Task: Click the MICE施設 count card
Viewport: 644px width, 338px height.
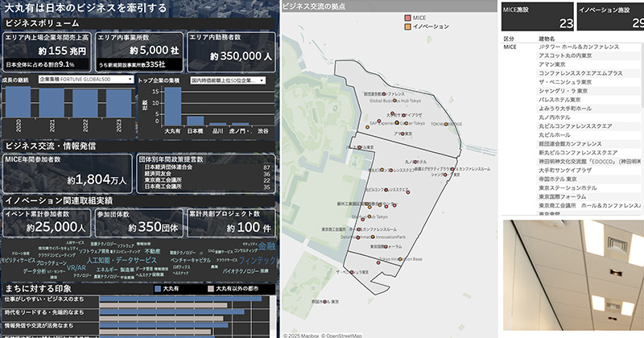Action: click(538, 16)
